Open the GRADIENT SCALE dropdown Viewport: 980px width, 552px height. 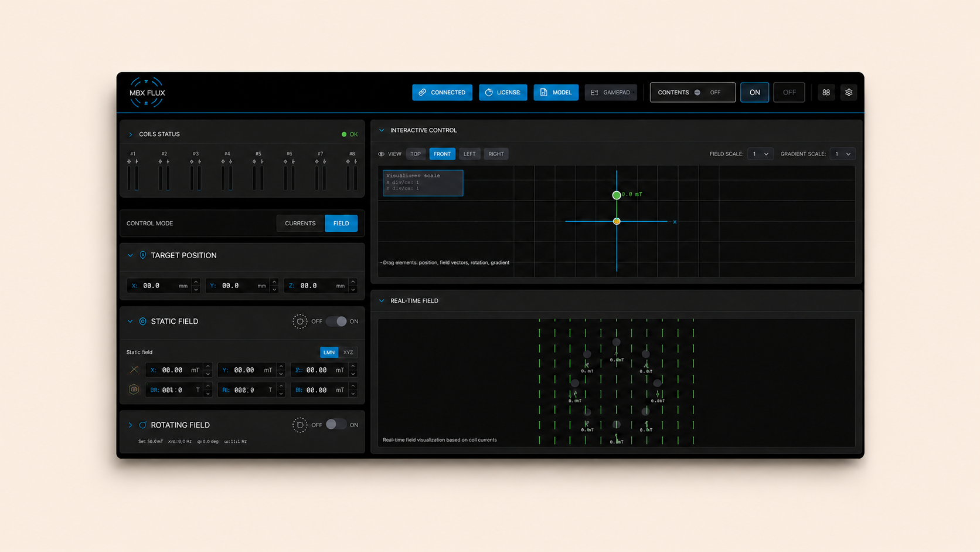click(x=842, y=154)
